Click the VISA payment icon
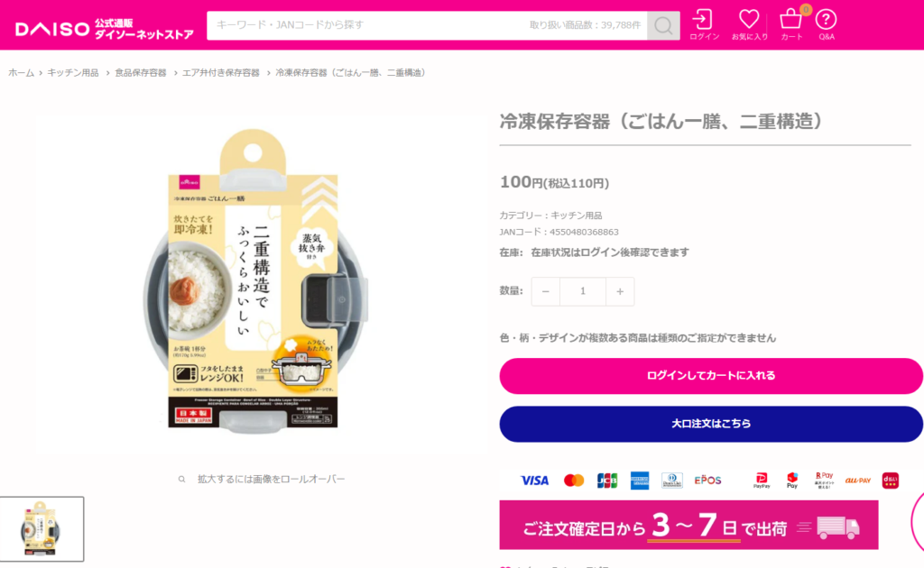This screenshot has height=568, width=924. (534, 481)
